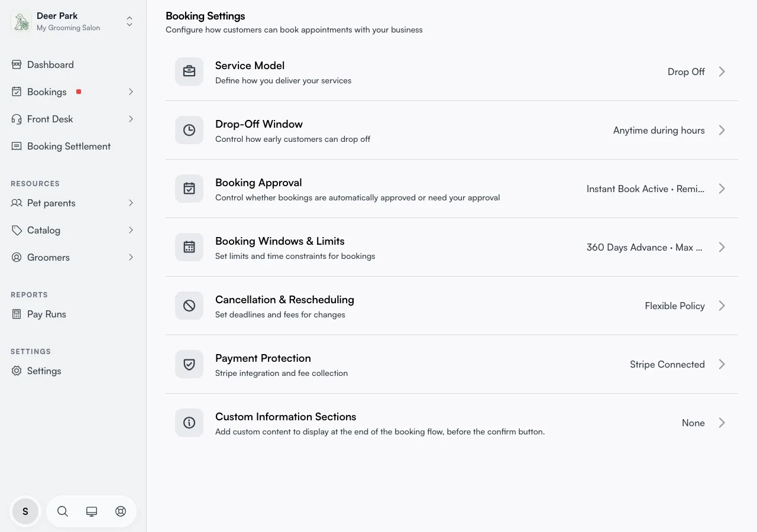
Task: Open the Cancellation & Rescheduling title
Action: [x=284, y=300]
